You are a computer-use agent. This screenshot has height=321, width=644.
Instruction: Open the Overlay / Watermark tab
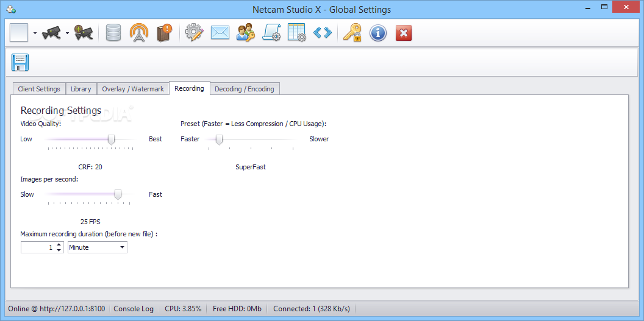(x=133, y=88)
